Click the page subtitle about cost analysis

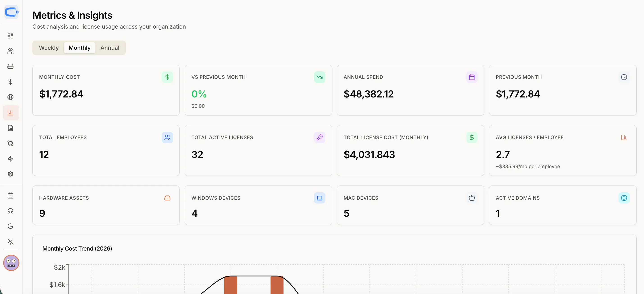point(109,27)
